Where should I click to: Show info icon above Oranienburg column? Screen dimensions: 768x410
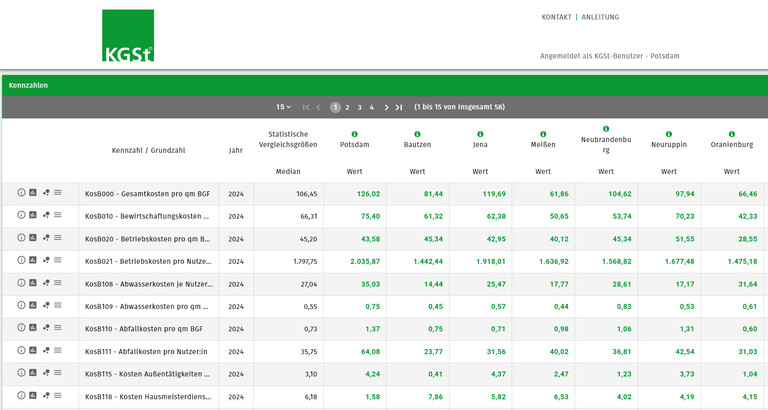click(732, 133)
